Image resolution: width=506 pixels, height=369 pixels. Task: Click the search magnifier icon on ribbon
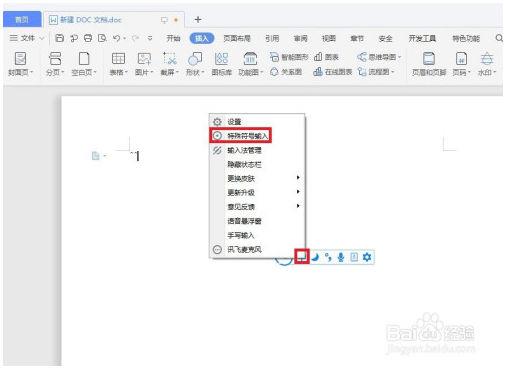point(499,38)
